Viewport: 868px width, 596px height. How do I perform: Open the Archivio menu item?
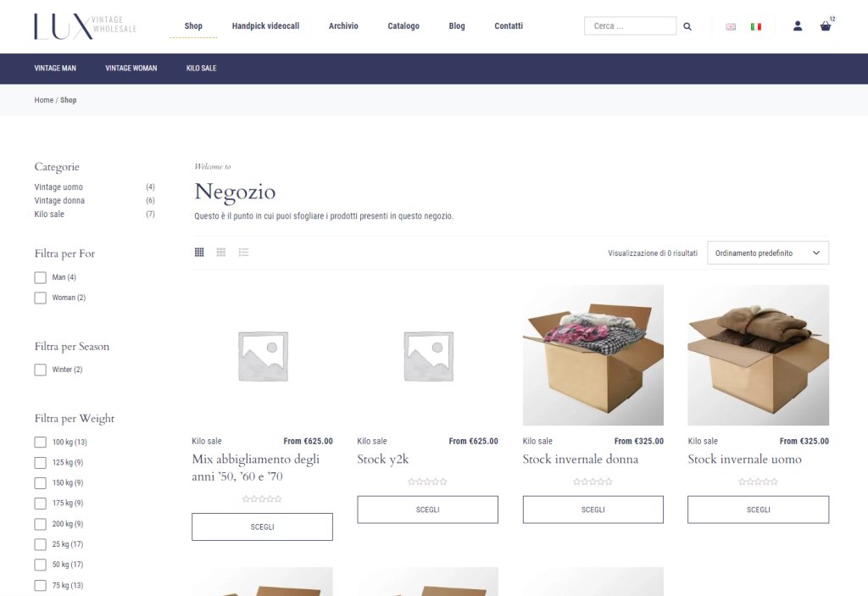(343, 26)
